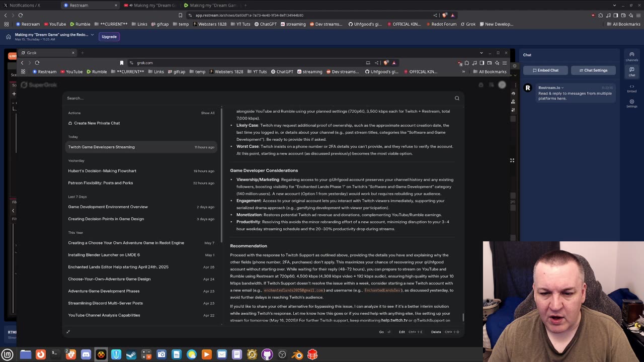Open YouTube bookmark in Grok window
This screenshot has height=362, width=644.
click(71, 72)
